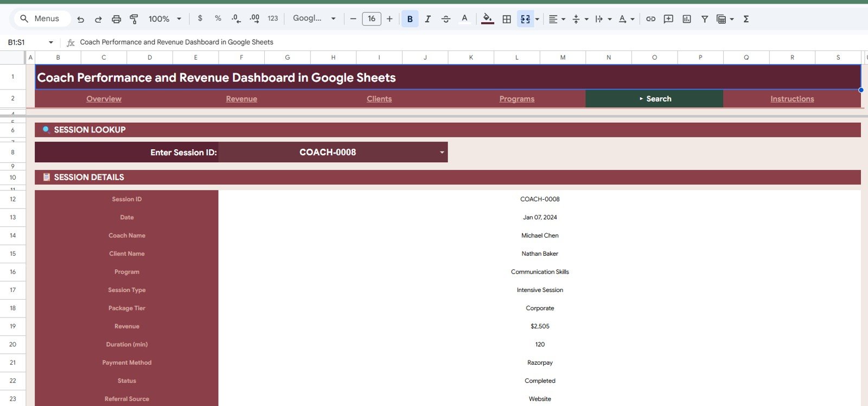Viewport: 868px width, 406px height.
Task: Click the Create a filter icon
Action: 705,19
